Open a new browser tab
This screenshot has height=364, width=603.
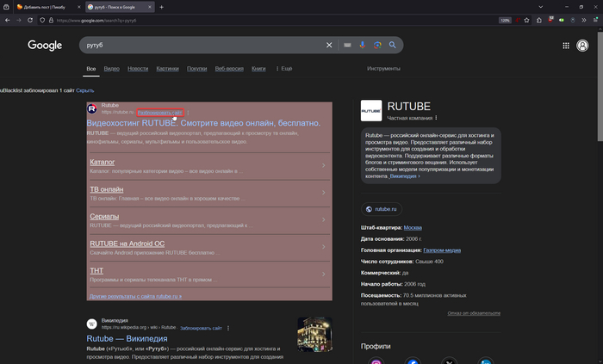pos(162,7)
